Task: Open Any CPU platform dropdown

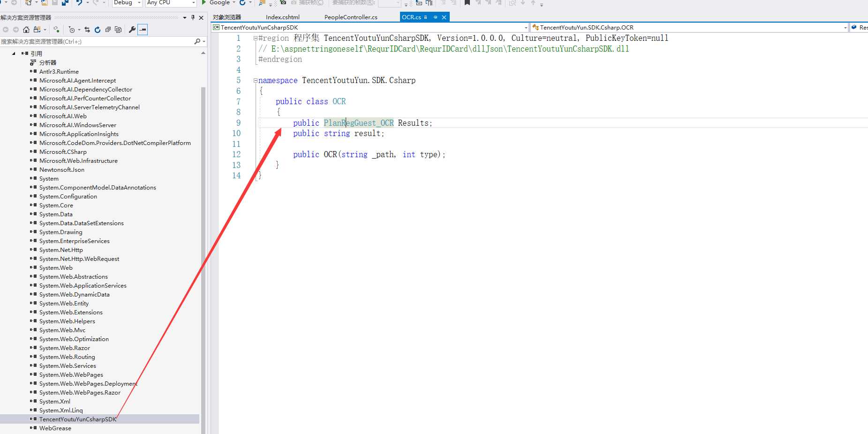Action: pyautogui.click(x=171, y=3)
